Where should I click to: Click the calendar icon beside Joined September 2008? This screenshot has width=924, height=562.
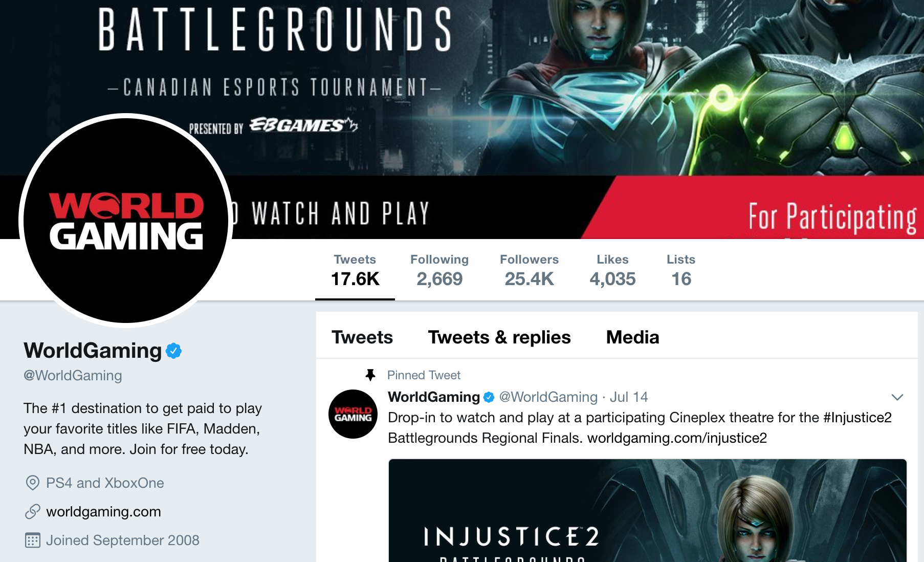pos(33,540)
